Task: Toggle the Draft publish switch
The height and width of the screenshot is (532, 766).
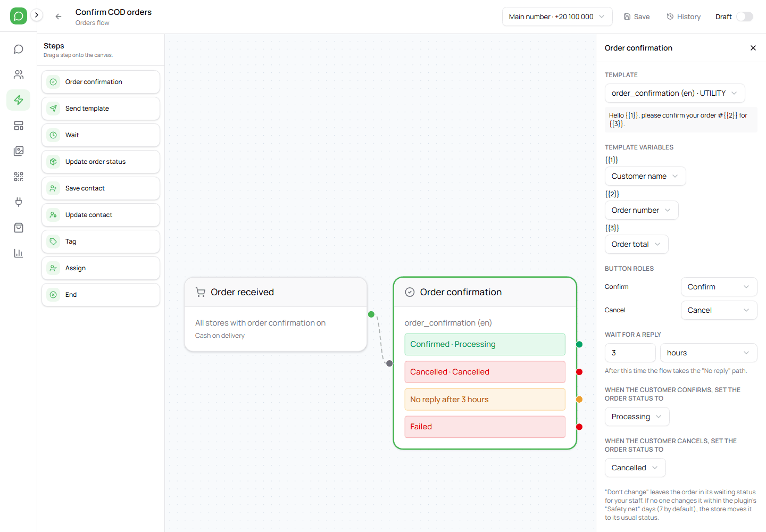Action: [x=745, y=16]
